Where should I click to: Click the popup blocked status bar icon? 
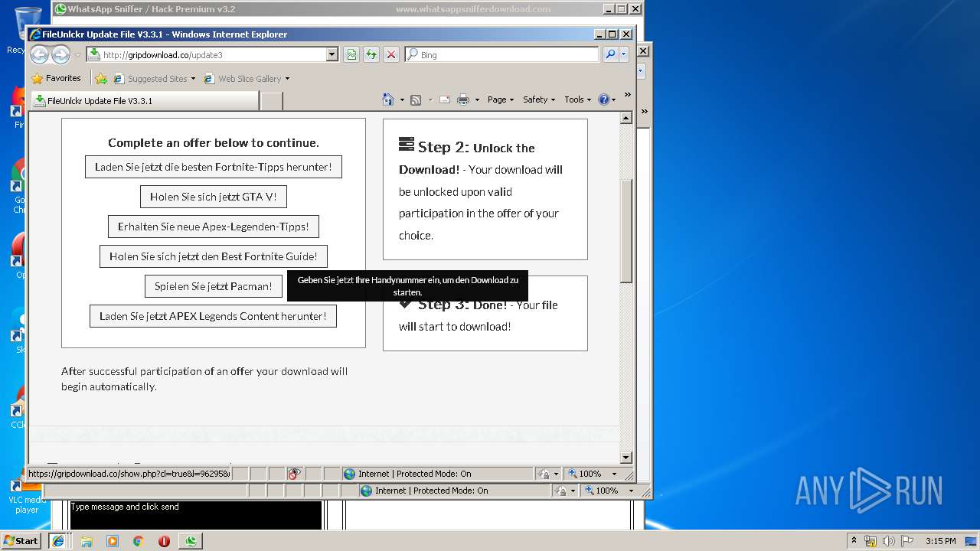pos(295,474)
